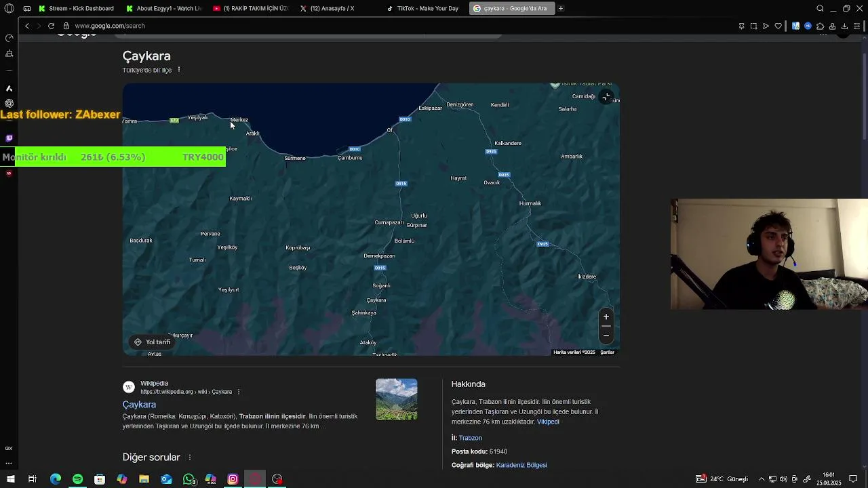Image resolution: width=868 pixels, height=488 pixels.
Task: Switch to the YouTube RAKİP TAKIM tab
Action: point(250,9)
